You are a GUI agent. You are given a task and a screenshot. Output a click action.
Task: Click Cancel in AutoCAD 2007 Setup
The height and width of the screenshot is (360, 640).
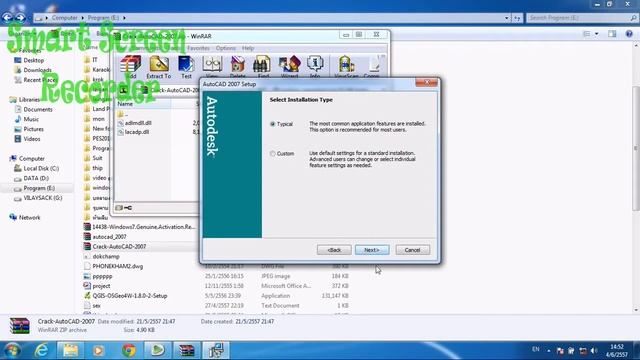412,250
